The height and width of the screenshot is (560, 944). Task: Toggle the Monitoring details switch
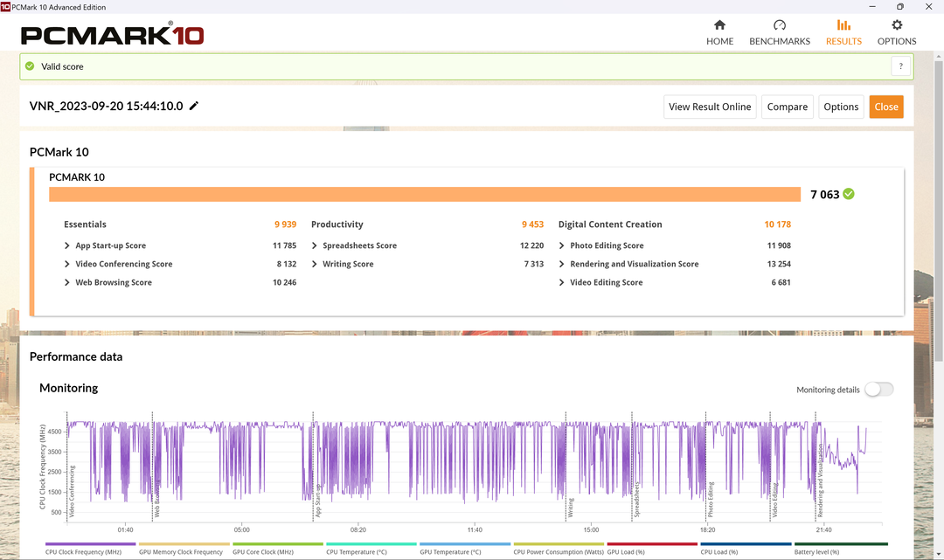tap(878, 390)
